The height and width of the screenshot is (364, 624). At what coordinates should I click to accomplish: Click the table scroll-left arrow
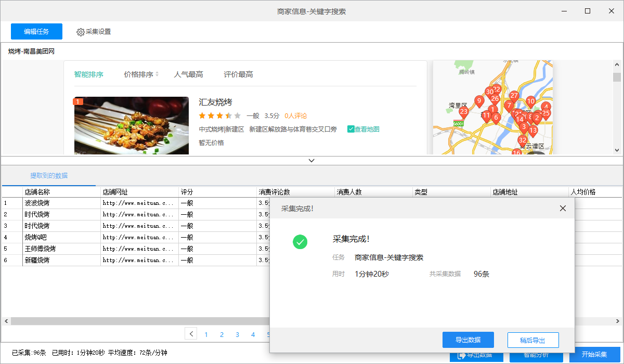click(6, 321)
